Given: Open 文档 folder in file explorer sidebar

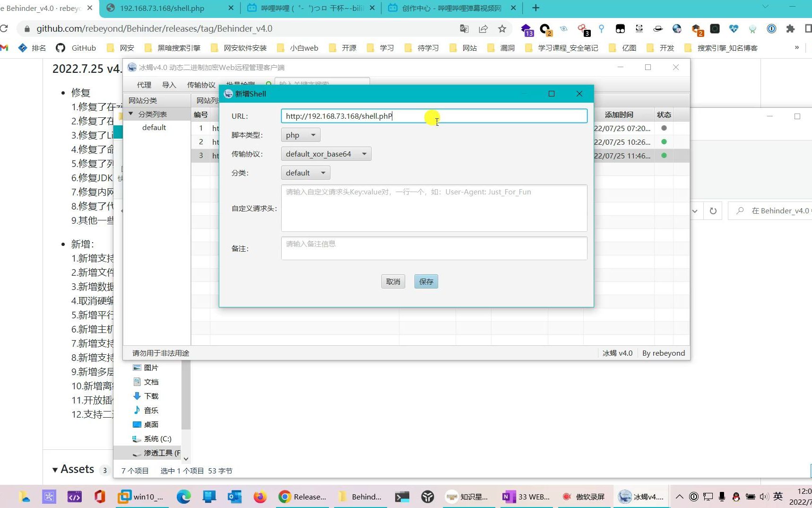Looking at the screenshot, I should click(x=146, y=382).
